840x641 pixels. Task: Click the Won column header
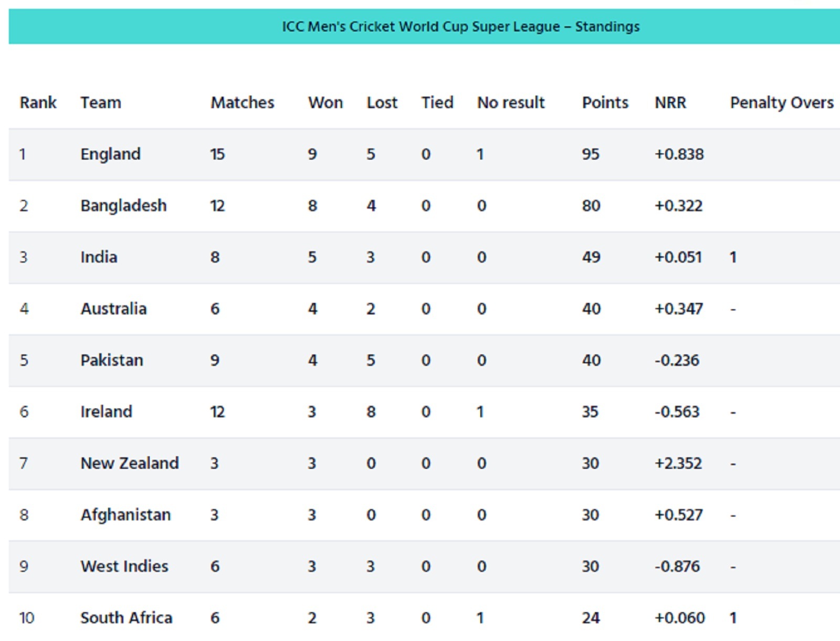click(325, 102)
